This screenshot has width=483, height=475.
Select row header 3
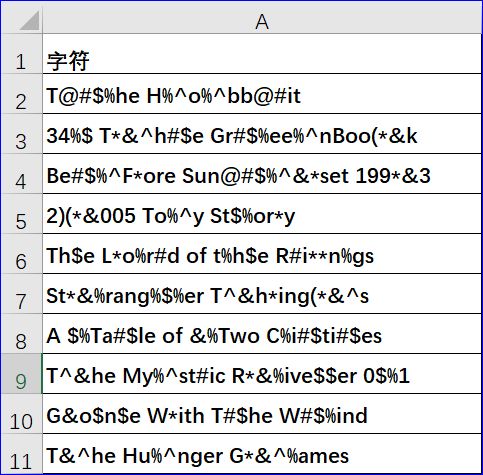(22, 134)
